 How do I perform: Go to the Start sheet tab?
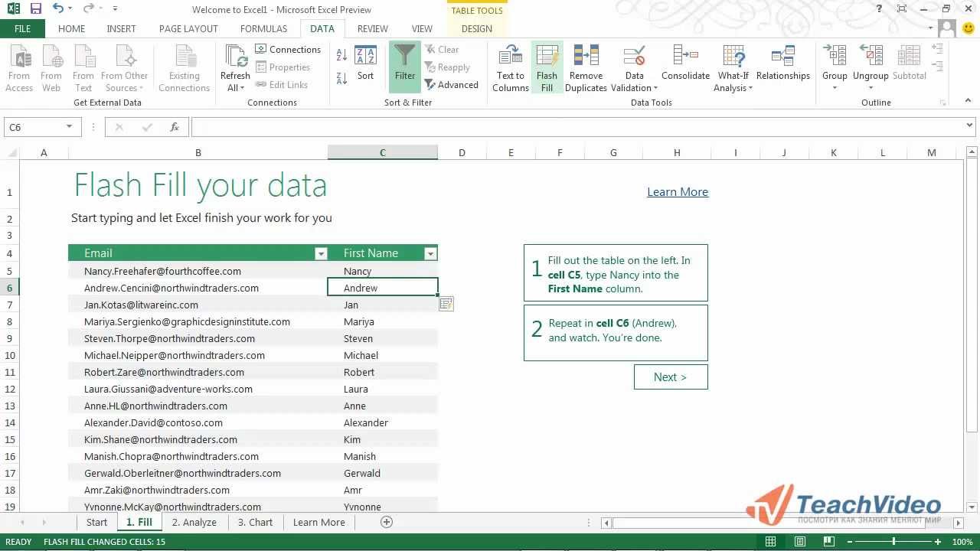(x=96, y=522)
